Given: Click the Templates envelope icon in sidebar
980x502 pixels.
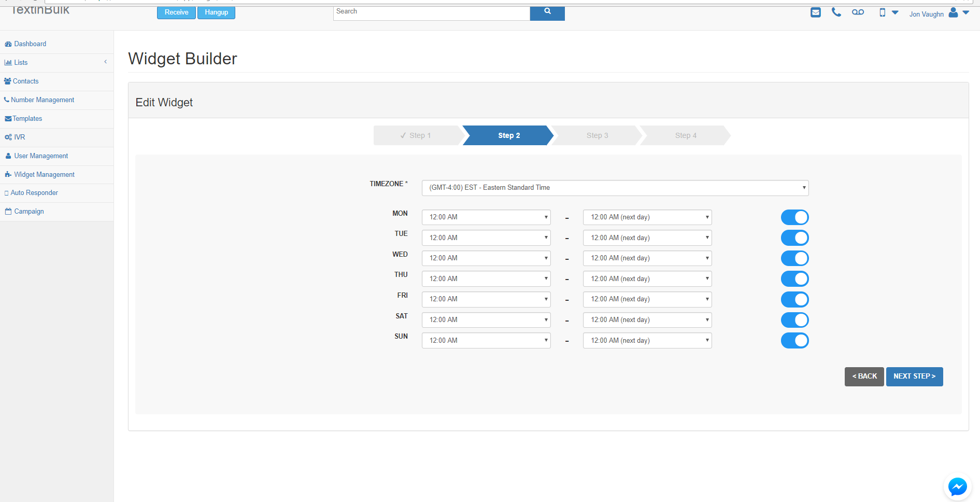Looking at the screenshot, I should pos(8,119).
